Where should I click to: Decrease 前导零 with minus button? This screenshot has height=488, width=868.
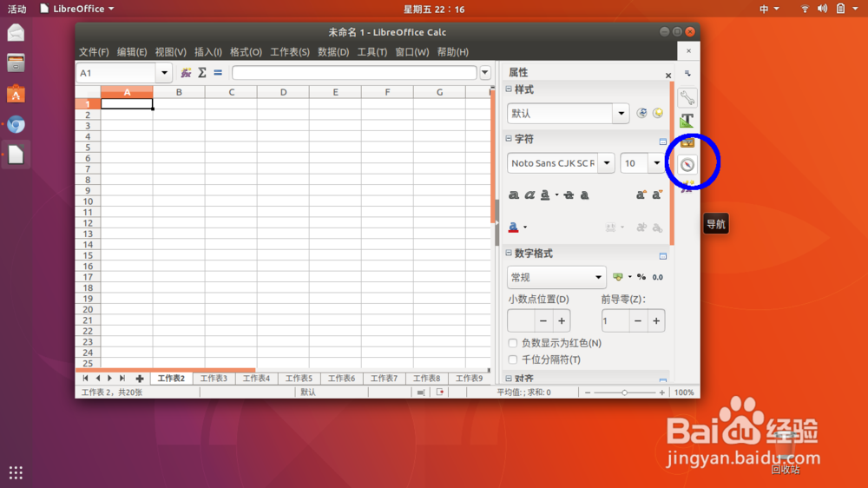(x=638, y=320)
